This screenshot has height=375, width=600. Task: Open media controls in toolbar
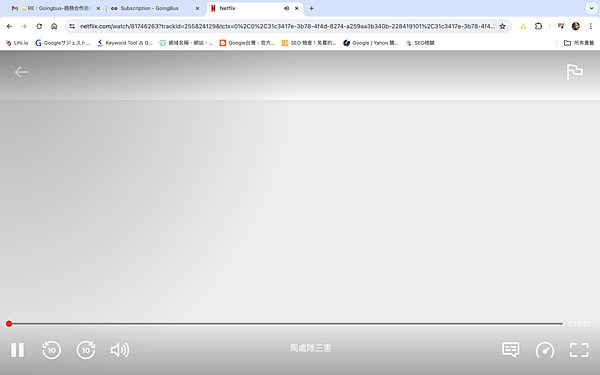click(x=561, y=26)
